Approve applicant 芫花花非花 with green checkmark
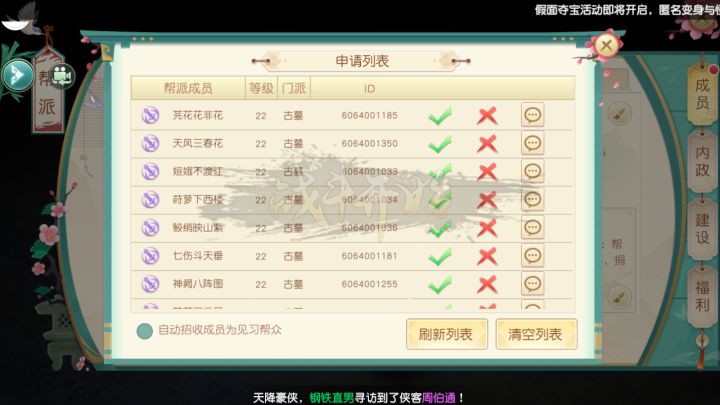The image size is (720, 405). pos(440,116)
